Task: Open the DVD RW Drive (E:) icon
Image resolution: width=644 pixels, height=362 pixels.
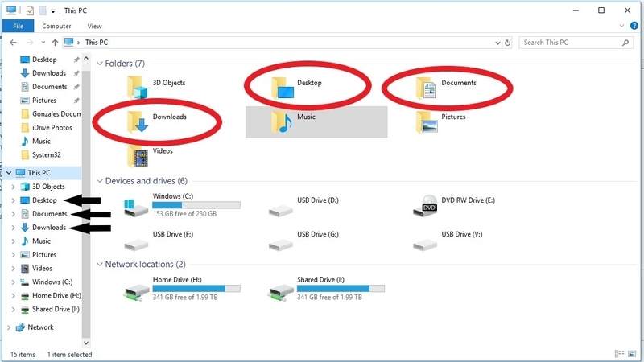Action: pos(427,206)
